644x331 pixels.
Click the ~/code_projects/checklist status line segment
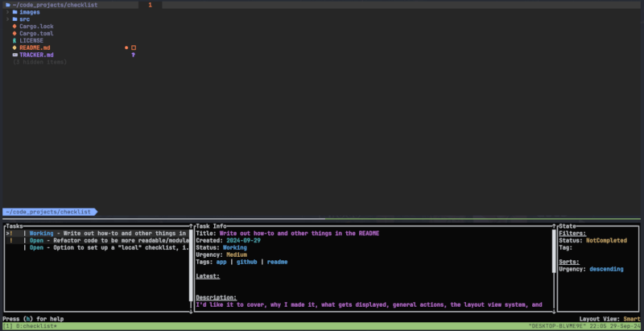[x=48, y=212]
